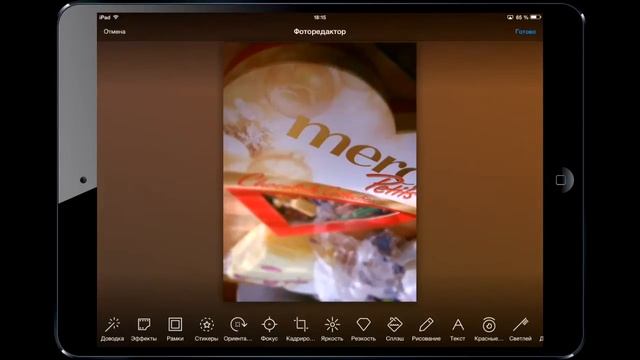Open the Резкость sharpness tool

(x=363, y=329)
